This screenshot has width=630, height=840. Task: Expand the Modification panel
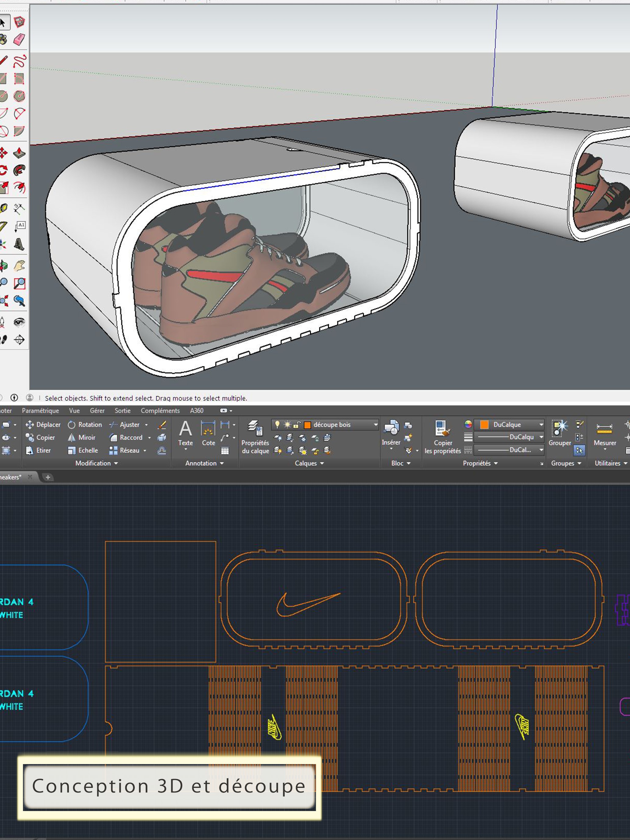click(96, 463)
